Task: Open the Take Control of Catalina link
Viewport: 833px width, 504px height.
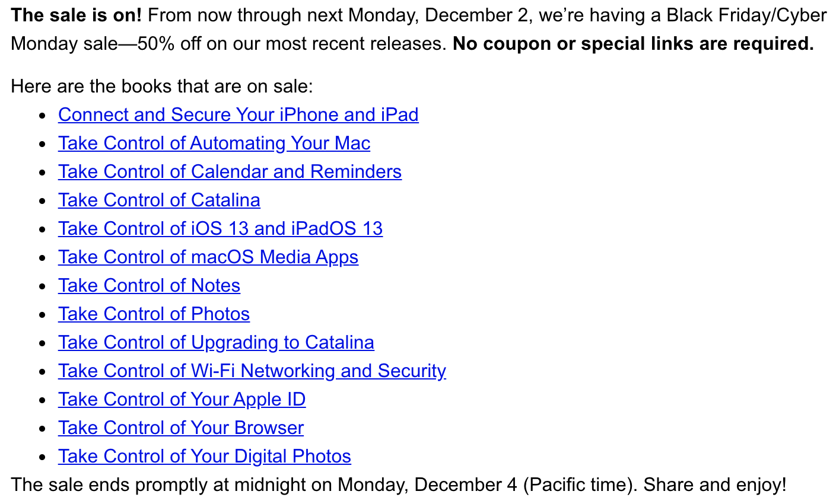Action: point(159,200)
